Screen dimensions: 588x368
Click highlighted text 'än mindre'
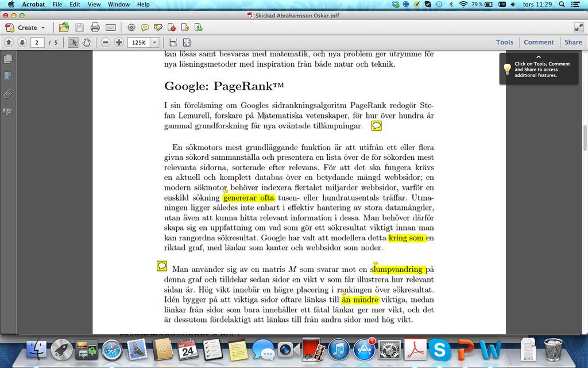coord(360,300)
